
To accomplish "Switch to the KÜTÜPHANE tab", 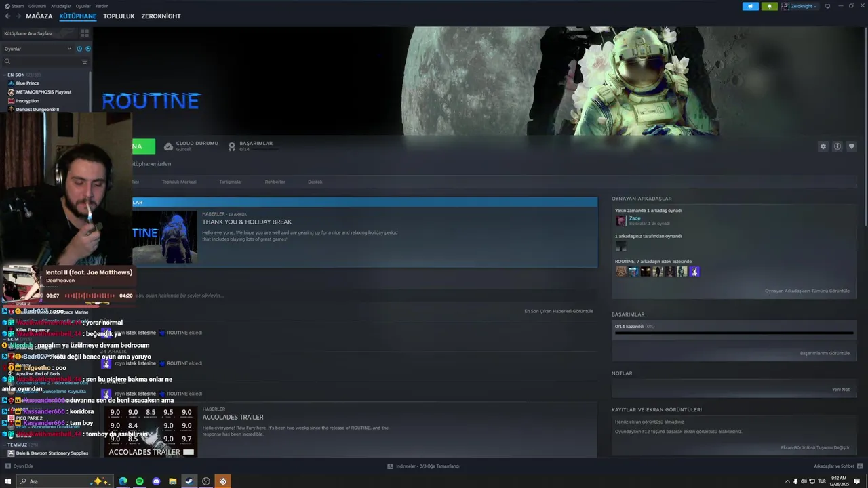I will click(x=77, y=16).
